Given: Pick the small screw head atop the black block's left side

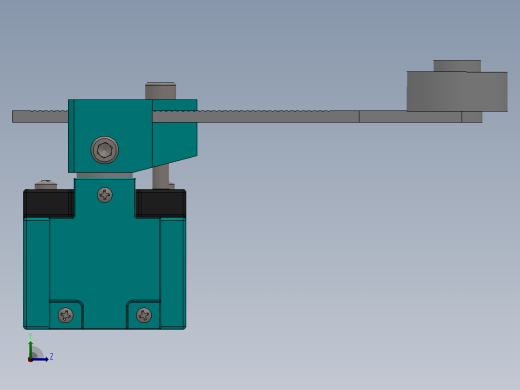Looking at the screenshot, I should (x=46, y=184).
